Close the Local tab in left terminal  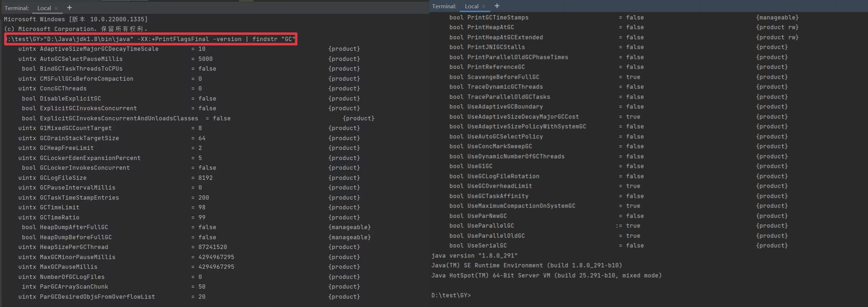(x=56, y=8)
